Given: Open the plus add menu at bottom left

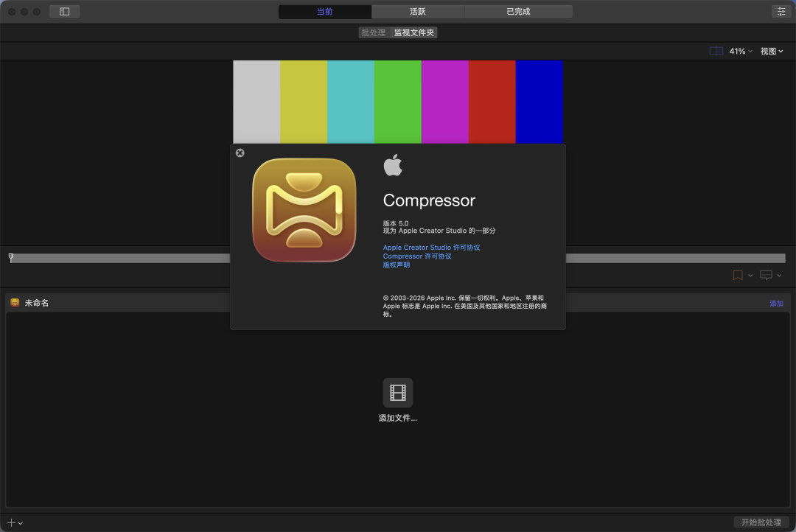Looking at the screenshot, I should click(x=15, y=522).
